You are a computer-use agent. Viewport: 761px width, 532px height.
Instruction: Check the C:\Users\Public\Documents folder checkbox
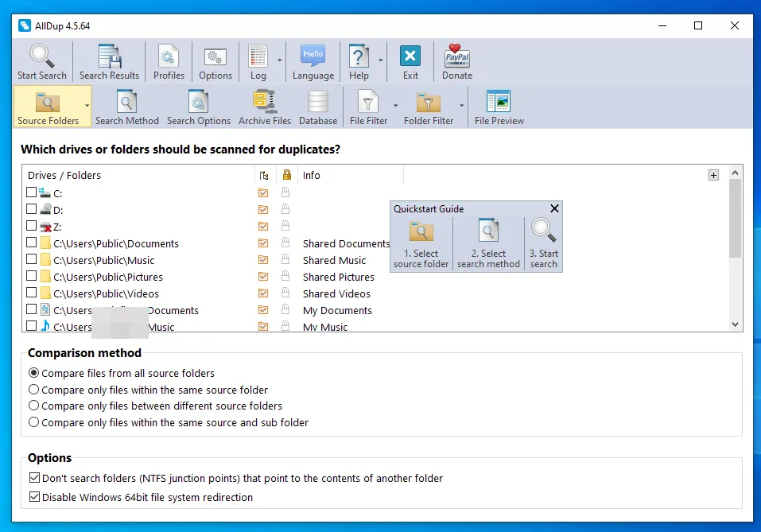pyautogui.click(x=32, y=243)
